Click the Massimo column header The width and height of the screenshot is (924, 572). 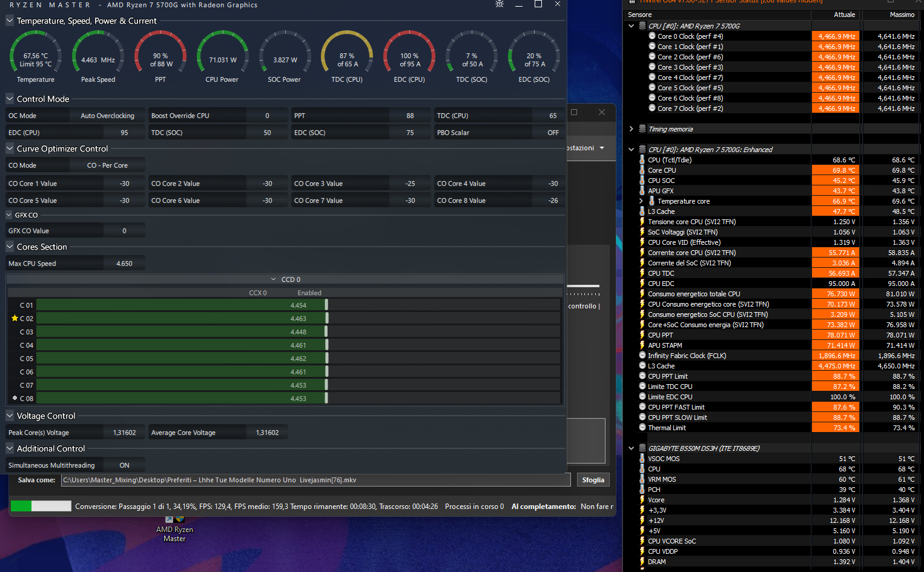(x=902, y=15)
